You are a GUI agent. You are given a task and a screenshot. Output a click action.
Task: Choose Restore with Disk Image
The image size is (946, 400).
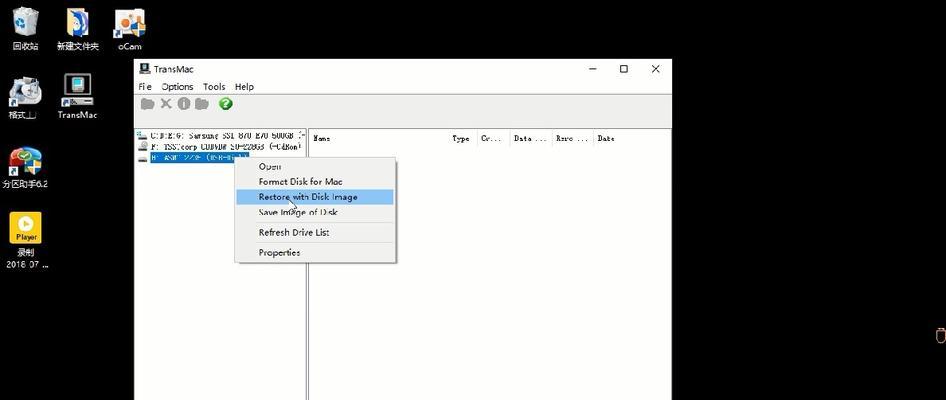click(x=315, y=197)
